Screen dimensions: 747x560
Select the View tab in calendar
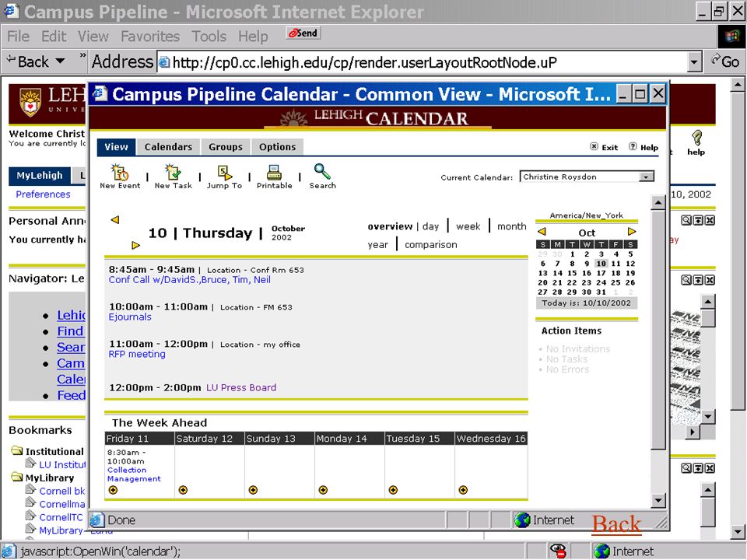click(116, 147)
